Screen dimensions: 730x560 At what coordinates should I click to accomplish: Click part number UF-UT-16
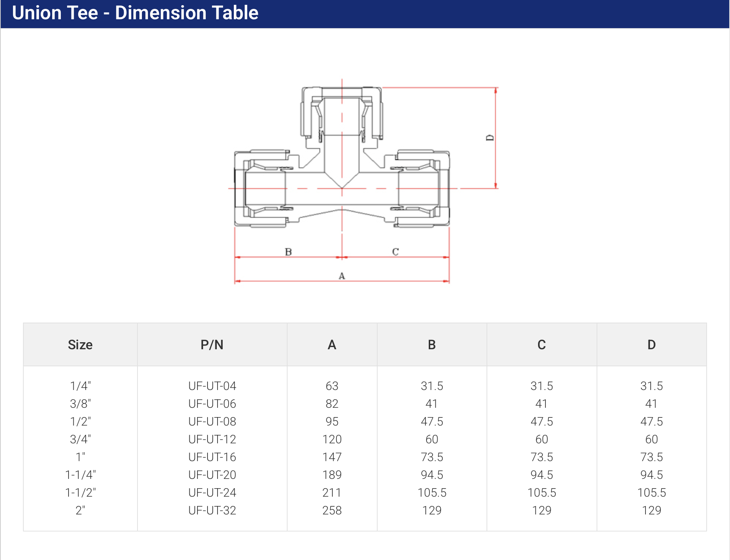tap(212, 457)
